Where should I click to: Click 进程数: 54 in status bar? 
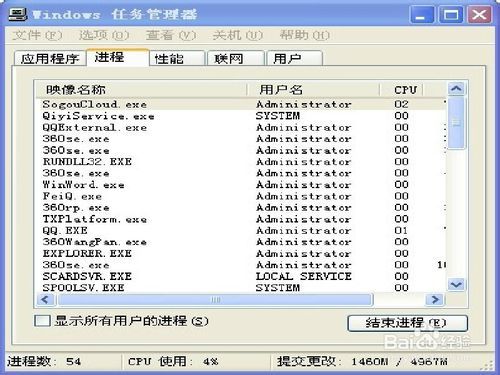(x=44, y=361)
